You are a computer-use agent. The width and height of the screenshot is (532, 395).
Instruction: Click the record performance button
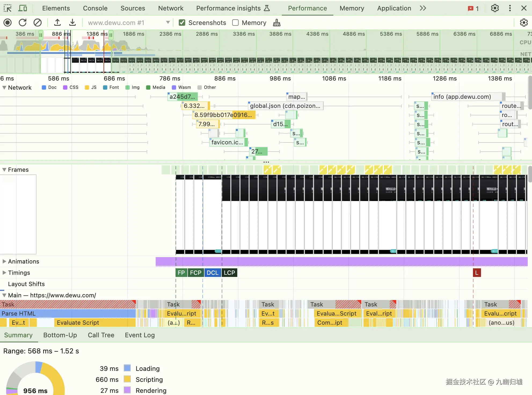(8, 23)
